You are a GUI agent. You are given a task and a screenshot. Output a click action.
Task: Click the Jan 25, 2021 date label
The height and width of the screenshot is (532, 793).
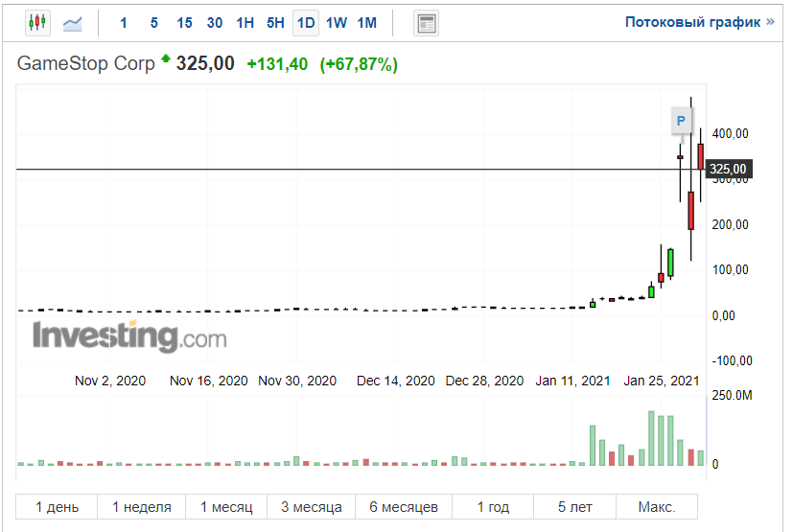point(661,381)
